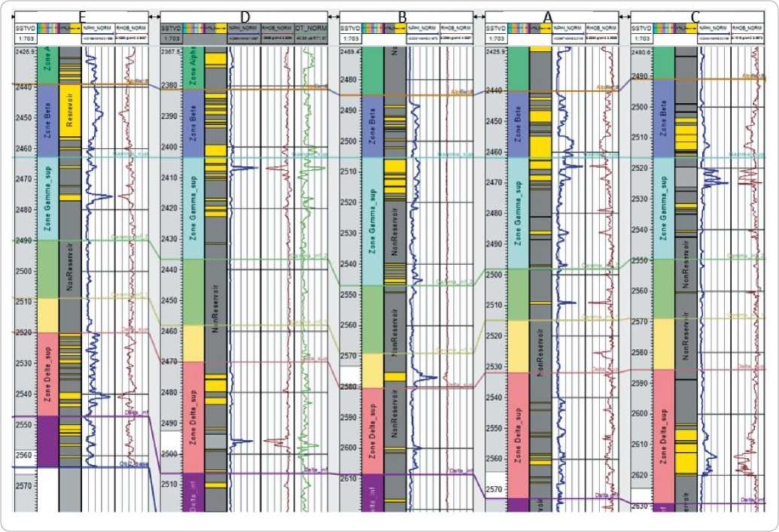Pick the Gamma_sup well top label in well B

(455, 155)
